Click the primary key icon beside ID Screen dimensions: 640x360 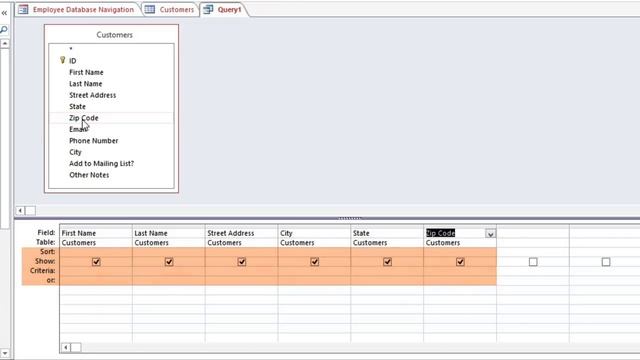point(62,60)
